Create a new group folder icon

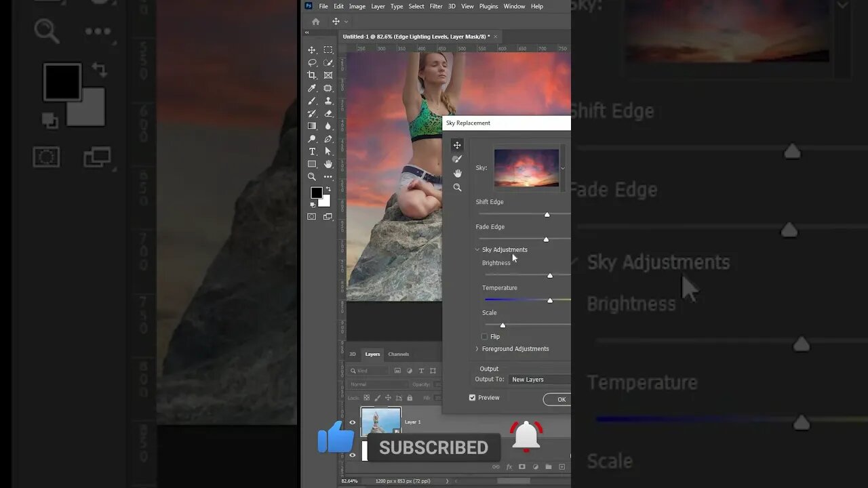click(548, 466)
